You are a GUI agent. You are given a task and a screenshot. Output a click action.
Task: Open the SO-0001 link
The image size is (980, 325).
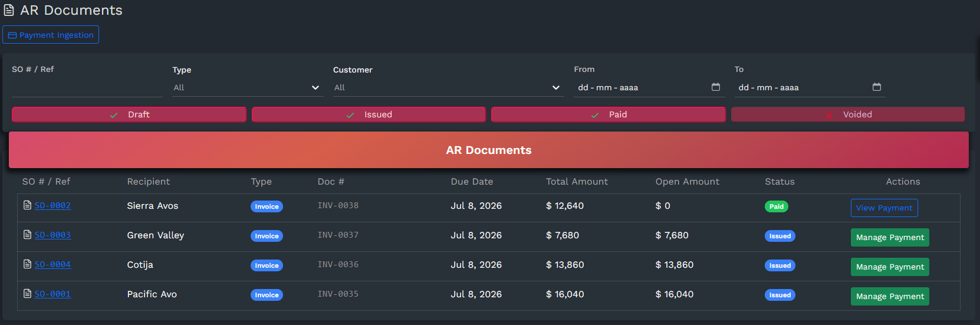52,294
